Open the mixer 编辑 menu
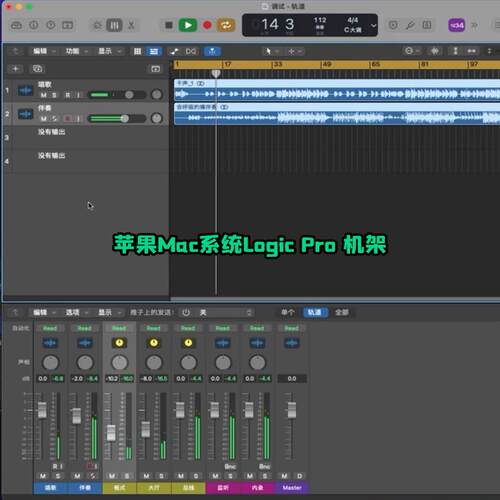 44,312
